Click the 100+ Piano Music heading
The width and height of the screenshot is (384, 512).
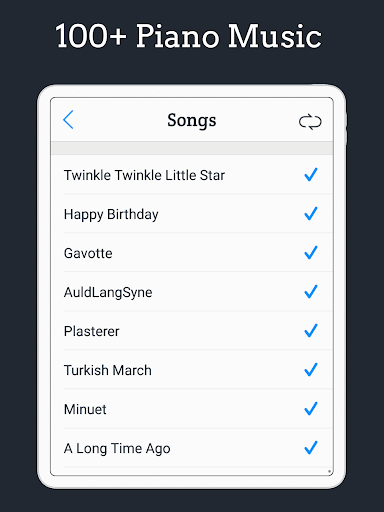point(188,36)
